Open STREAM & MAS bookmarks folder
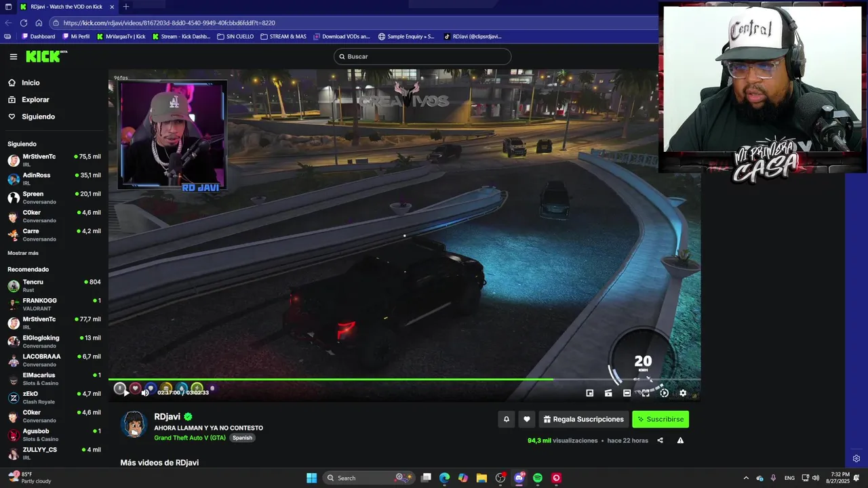This screenshot has width=868, height=488. coord(283,37)
